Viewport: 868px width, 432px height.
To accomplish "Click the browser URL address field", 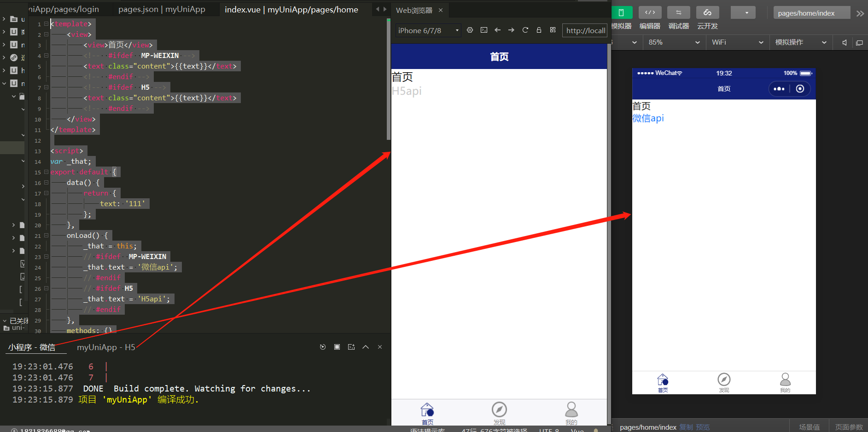I will click(x=585, y=30).
